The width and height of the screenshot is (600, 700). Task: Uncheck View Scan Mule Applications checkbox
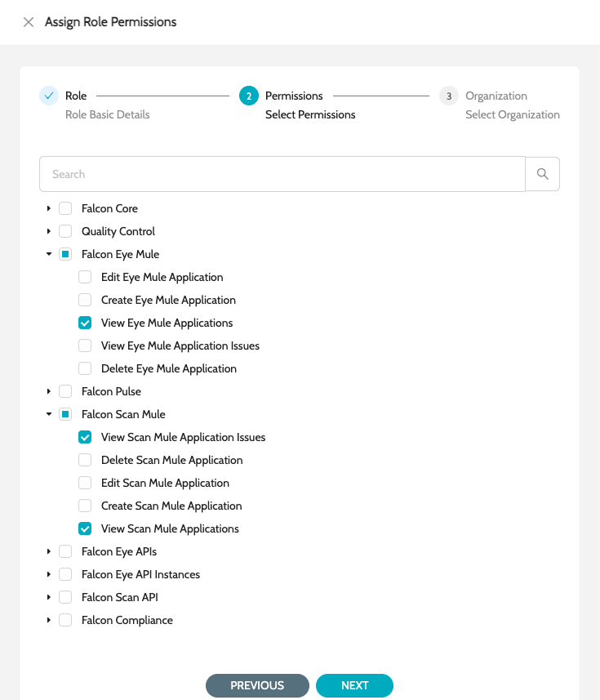coord(85,528)
